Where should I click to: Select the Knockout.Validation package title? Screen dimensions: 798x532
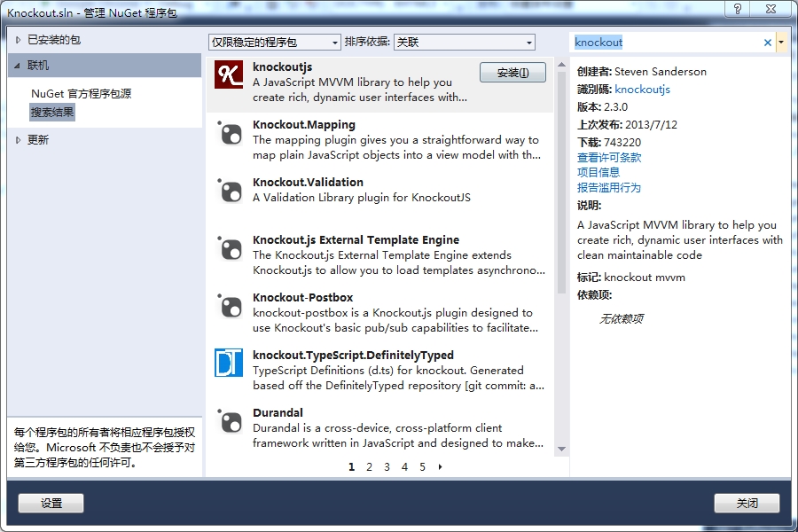[308, 183]
